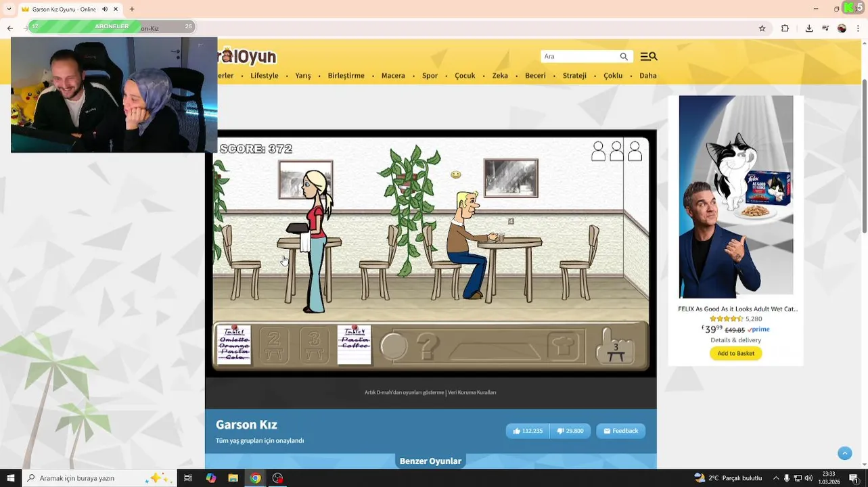Open the Yarış category
868x487 pixels.
pos(303,76)
